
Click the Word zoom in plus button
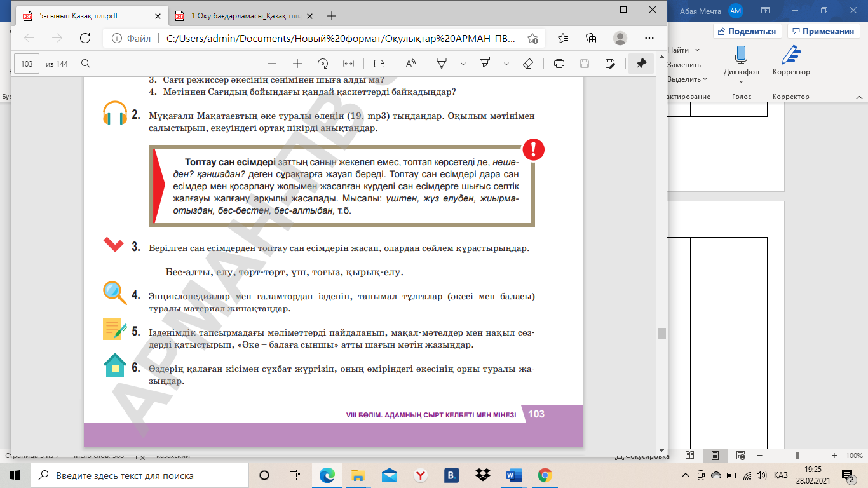834,456
